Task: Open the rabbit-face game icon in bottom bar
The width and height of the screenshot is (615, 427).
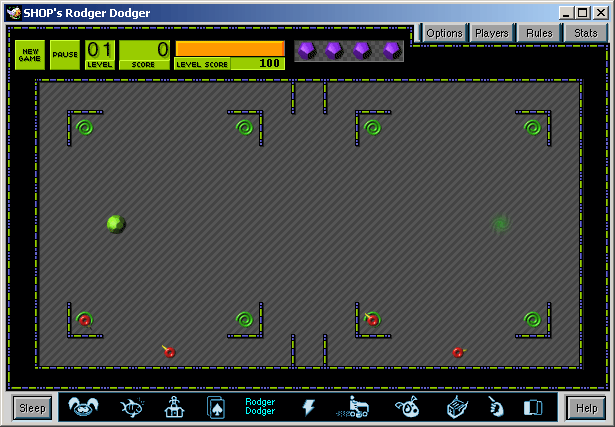Action: click(x=83, y=407)
